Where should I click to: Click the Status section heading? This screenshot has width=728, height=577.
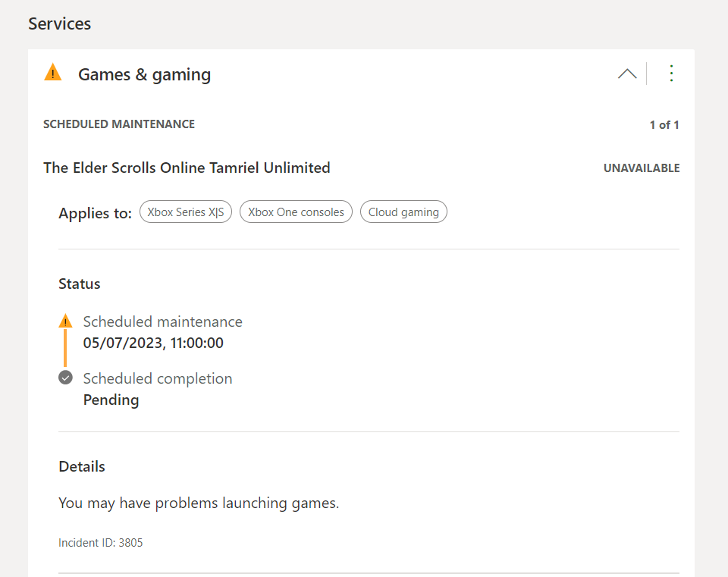(x=80, y=284)
